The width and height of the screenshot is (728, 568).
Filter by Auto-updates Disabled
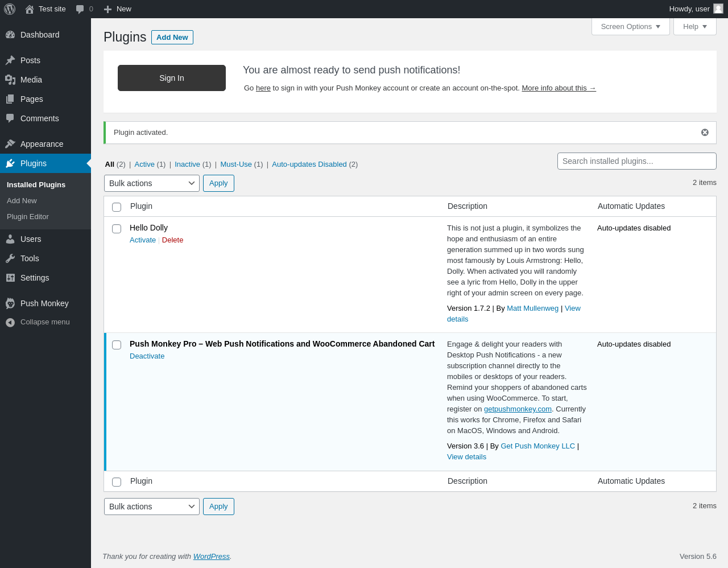click(x=309, y=164)
